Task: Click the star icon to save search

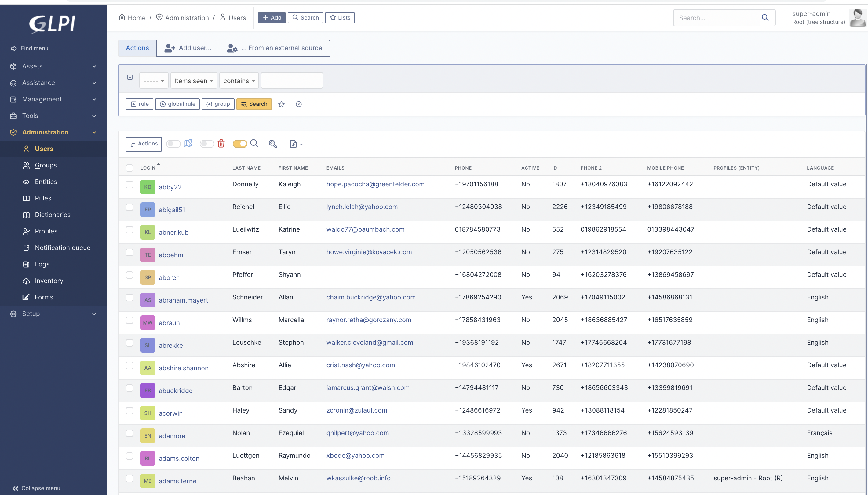Action: click(281, 105)
